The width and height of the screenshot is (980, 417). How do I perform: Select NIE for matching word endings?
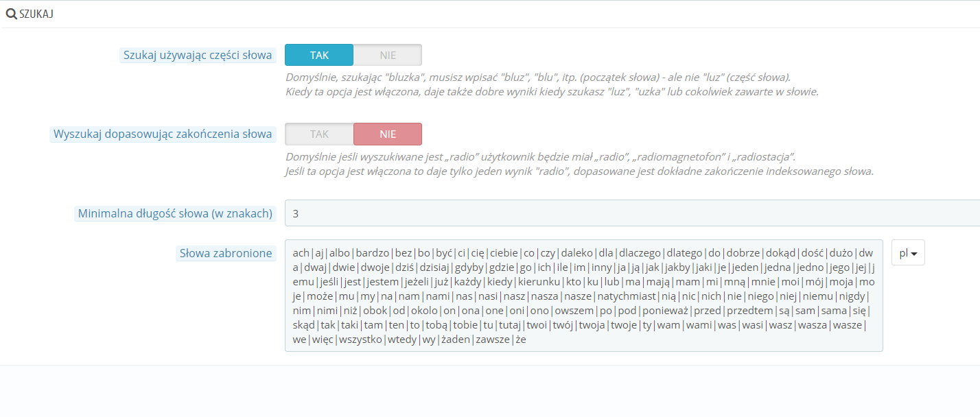388,134
